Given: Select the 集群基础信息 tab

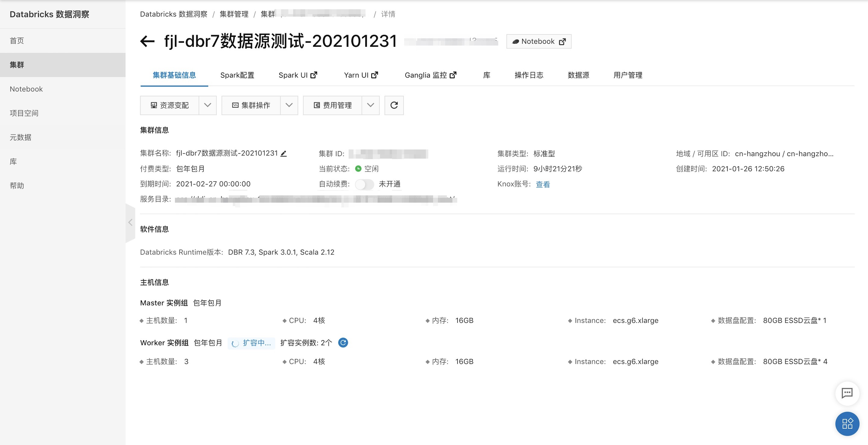Looking at the screenshot, I should click(x=174, y=75).
